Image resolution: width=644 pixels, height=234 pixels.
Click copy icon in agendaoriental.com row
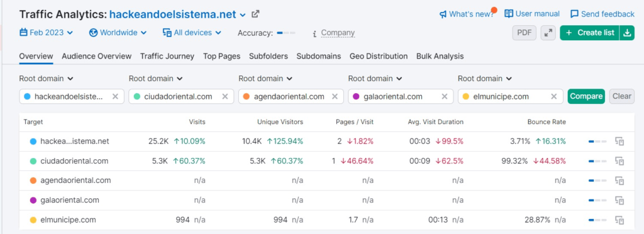tap(619, 181)
